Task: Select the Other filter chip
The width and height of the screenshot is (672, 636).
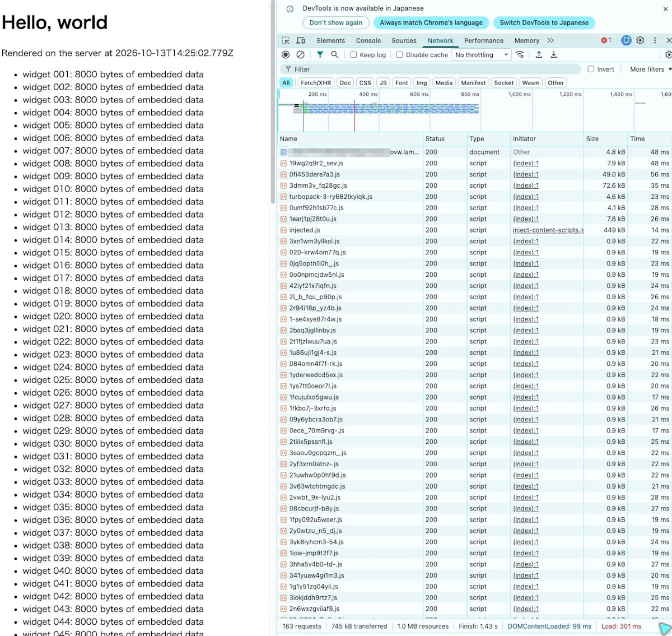Action: pos(556,82)
